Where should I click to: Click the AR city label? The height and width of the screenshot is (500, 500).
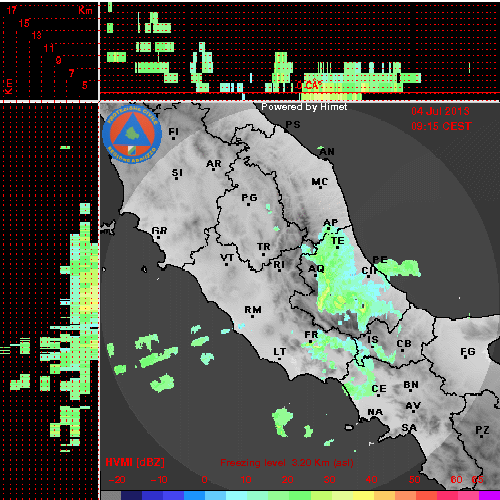tap(214, 164)
